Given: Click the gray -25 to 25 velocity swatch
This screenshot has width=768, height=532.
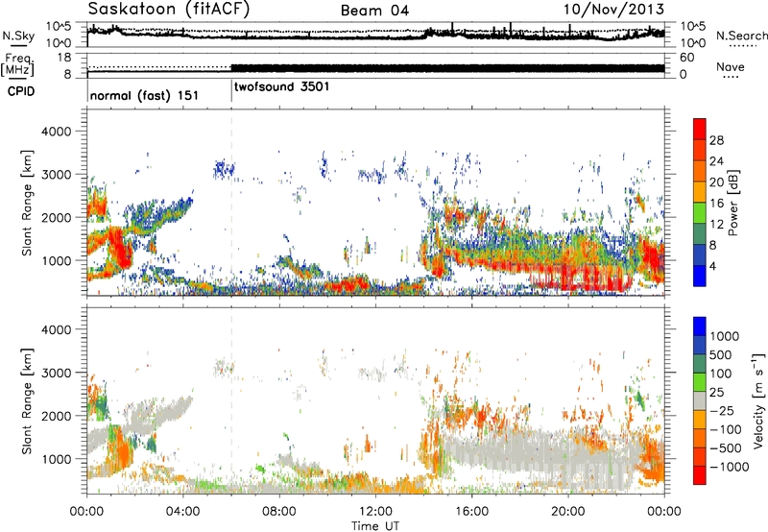Looking at the screenshot, I should pos(700,400).
